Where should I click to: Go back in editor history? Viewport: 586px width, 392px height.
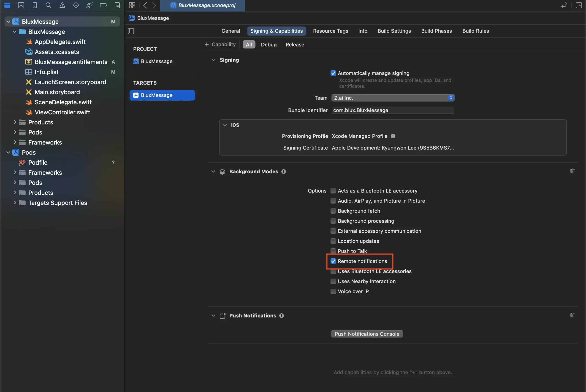coord(145,5)
